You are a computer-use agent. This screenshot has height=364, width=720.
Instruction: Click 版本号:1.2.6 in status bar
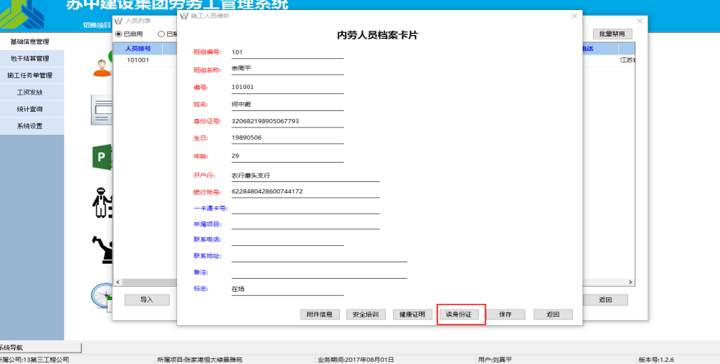[x=656, y=360]
